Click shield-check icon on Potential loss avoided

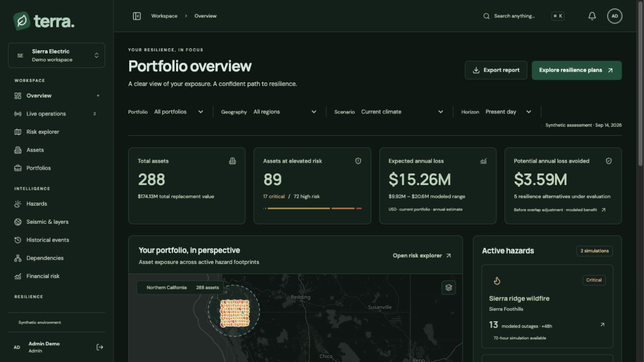pyautogui.click(x=608, y=161)
